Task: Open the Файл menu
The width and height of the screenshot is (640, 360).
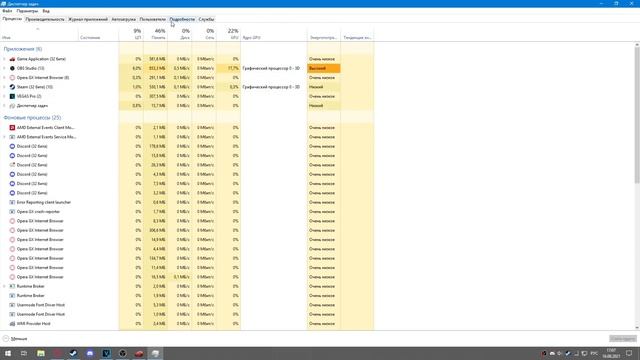Action: tap(7, 11)
